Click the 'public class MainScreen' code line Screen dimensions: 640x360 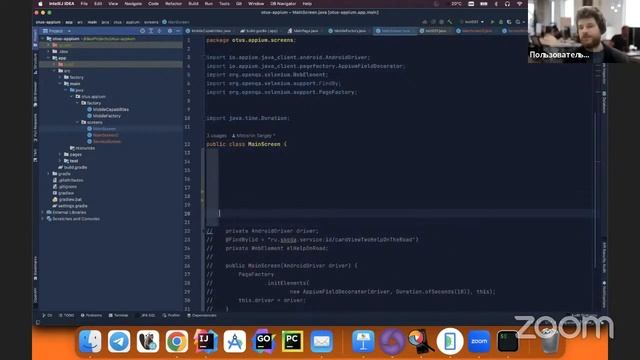[x=247, y=144]
